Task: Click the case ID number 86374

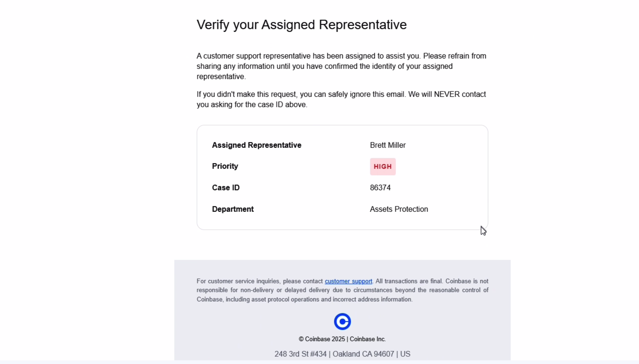Action: tap(380, 188)
